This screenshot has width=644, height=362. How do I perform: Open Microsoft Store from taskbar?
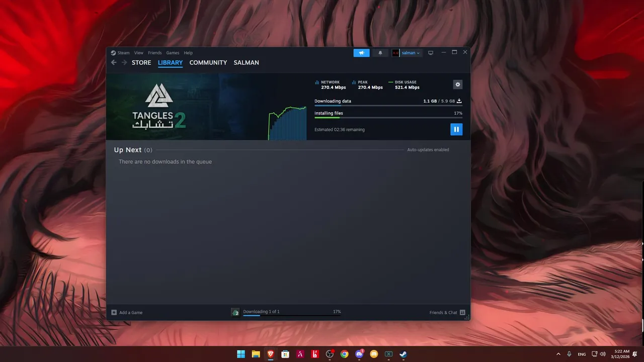click(285, 354)
